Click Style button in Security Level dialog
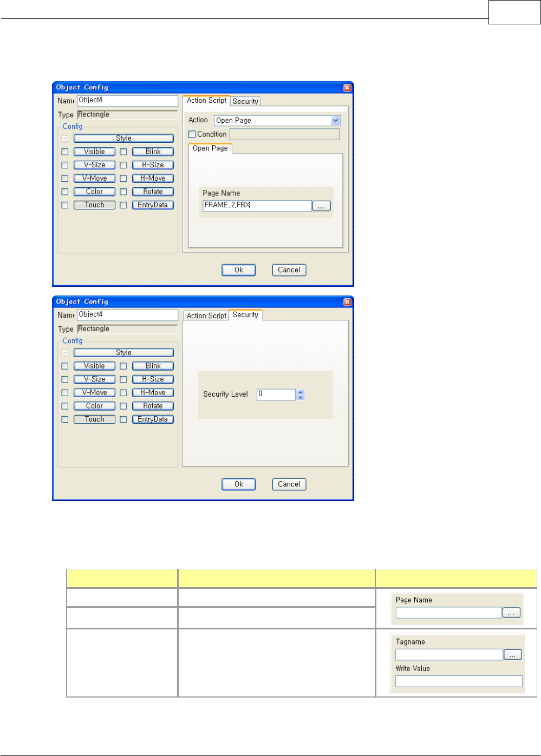 click(123, 353)
